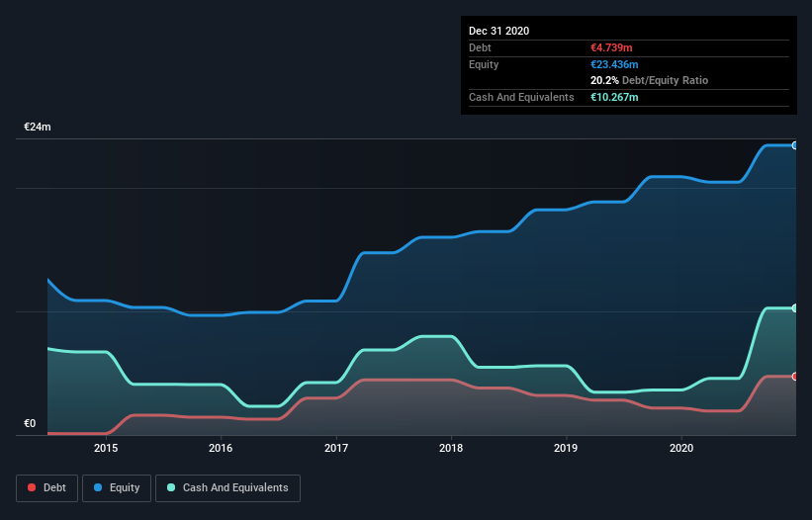812x520 pixels.
Task: Select the Debt endpoint marker at Dec 2020
Action: coord(795,376)
